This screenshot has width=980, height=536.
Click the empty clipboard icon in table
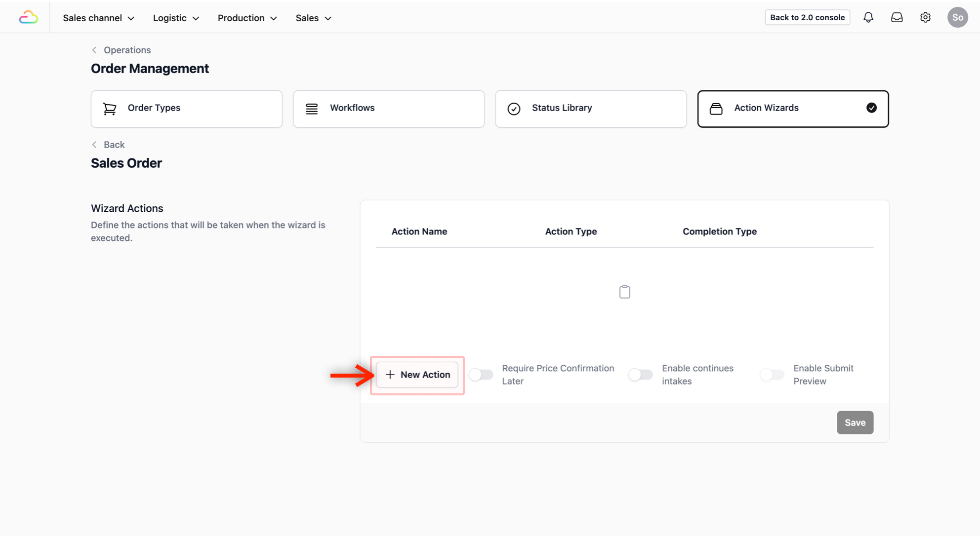(624, 292)
